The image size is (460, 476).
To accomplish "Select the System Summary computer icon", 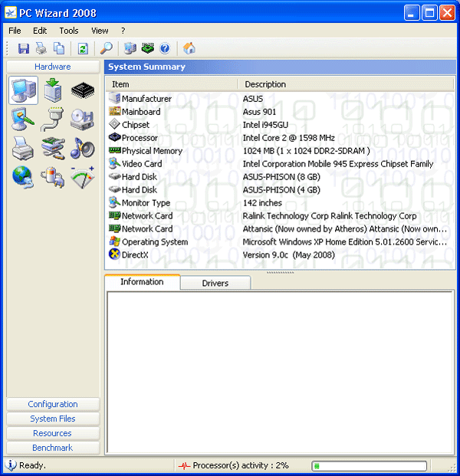I will click(23, 90).
